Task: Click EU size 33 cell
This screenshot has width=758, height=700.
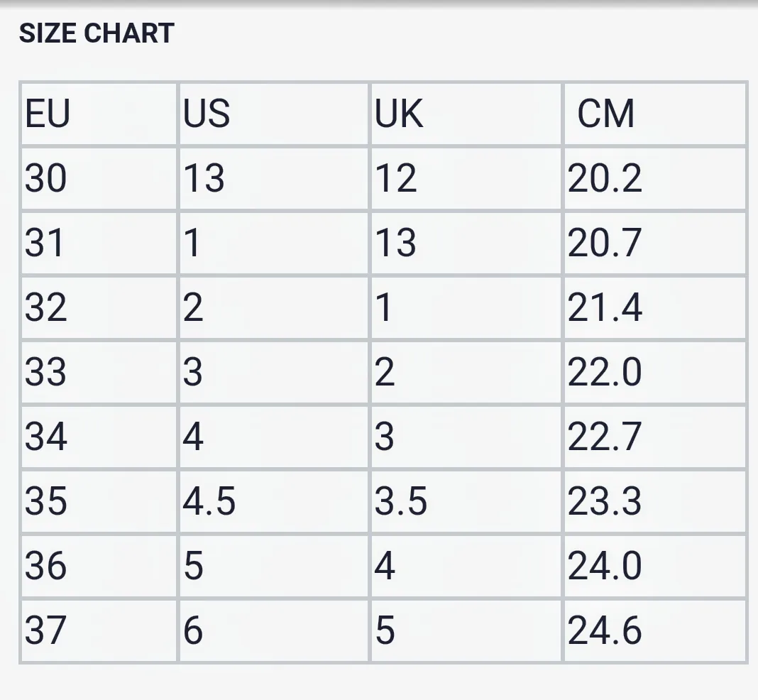Action: (x=99, y=372)
